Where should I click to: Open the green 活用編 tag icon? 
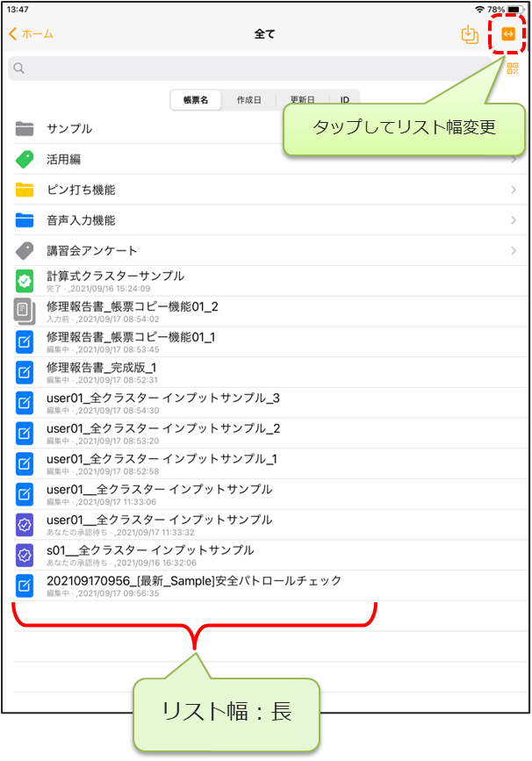coord(25,159)
